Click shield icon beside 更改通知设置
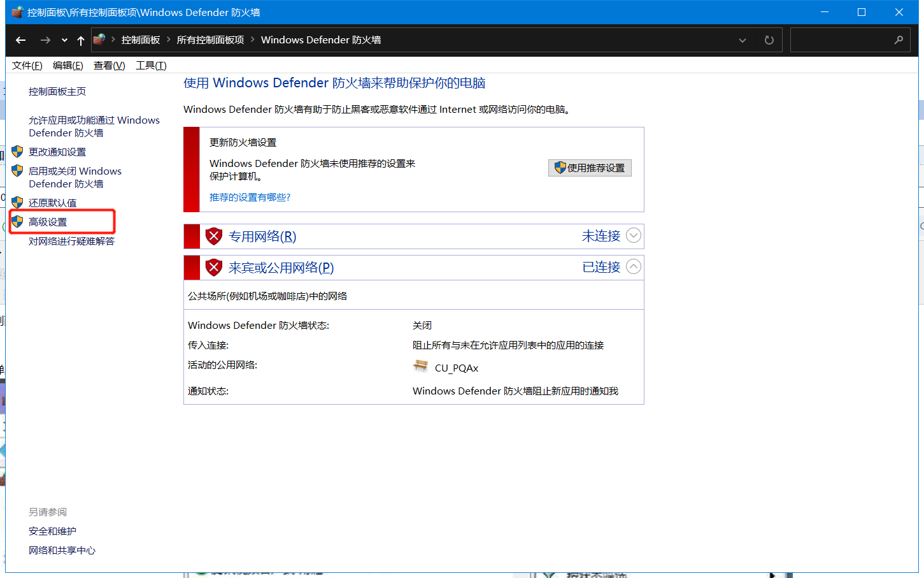This screenshot has height=578, width=924. pyautogui.click(x=17, y=152)
